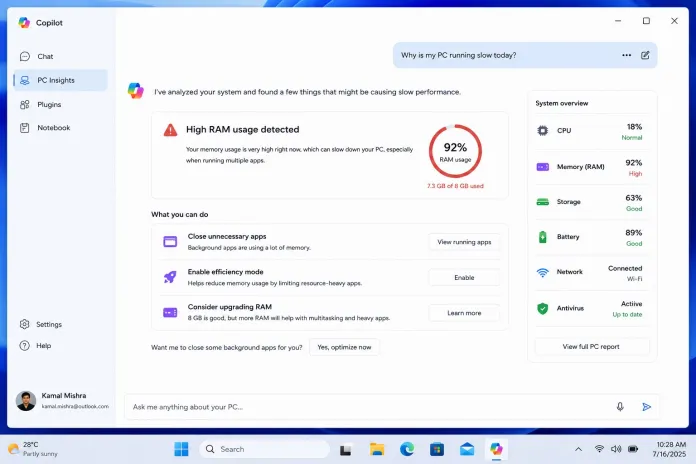Click the microphone voice input icon
696x464 pixels.
(x=620, y=407)
